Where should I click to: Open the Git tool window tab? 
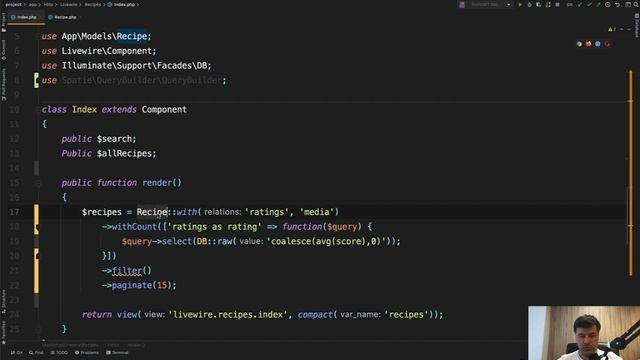coord(17,352)
